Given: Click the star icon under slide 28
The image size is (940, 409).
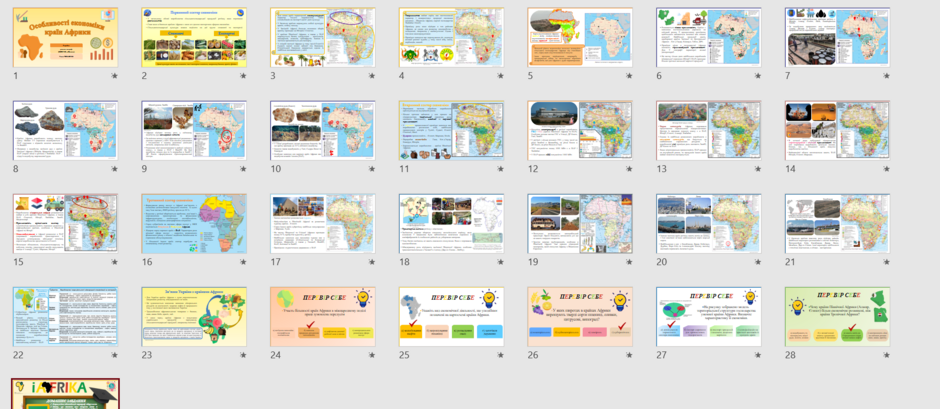Looking at the screenshot, I should click(886, 355).
